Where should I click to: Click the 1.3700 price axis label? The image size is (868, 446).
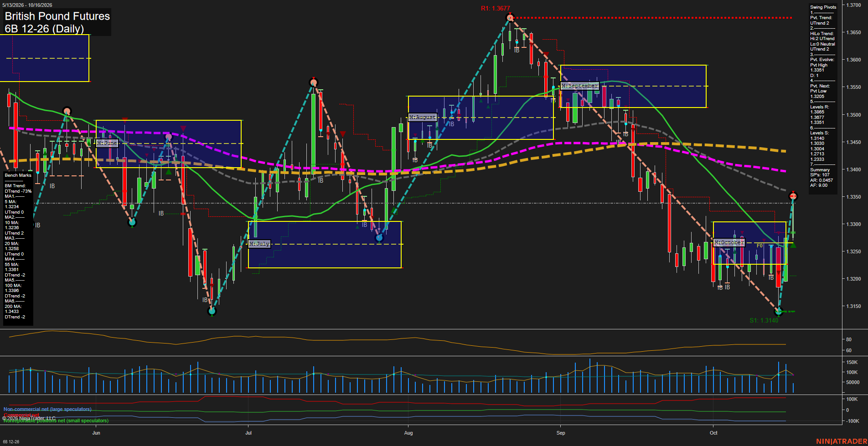point(853,5)
